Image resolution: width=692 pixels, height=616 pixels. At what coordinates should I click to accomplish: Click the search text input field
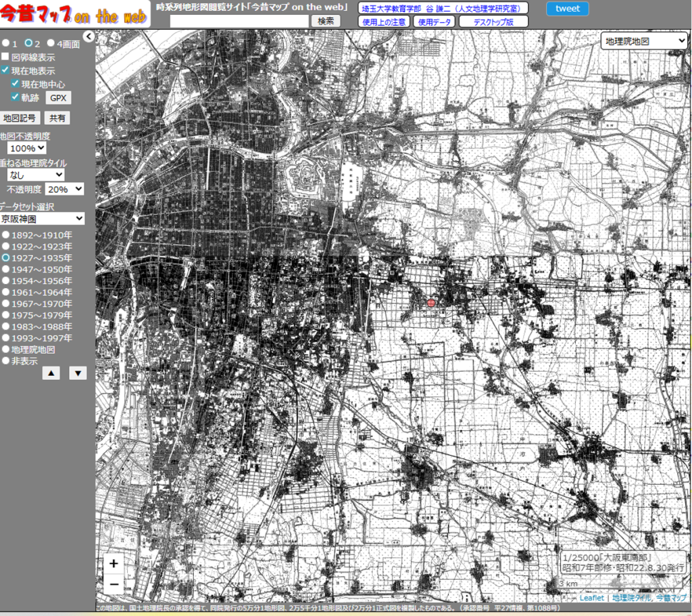(x=239, y=21)
